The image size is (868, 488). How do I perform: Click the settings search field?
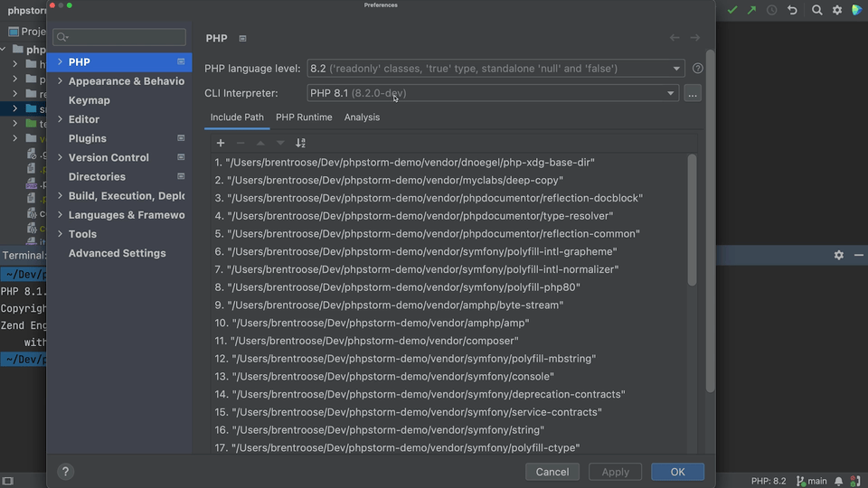tap(119, 37)
